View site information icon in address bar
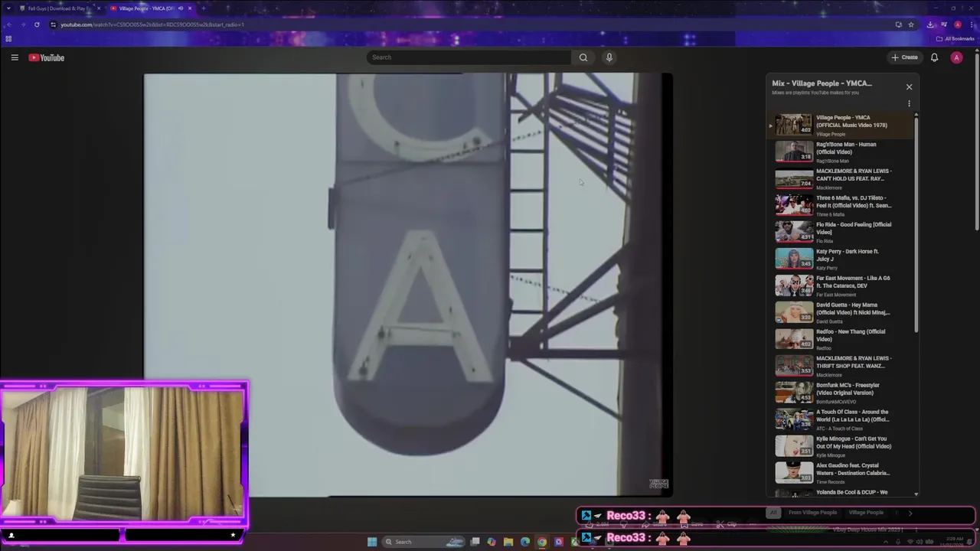Screen dimensions: 980x551 (53, 24)
